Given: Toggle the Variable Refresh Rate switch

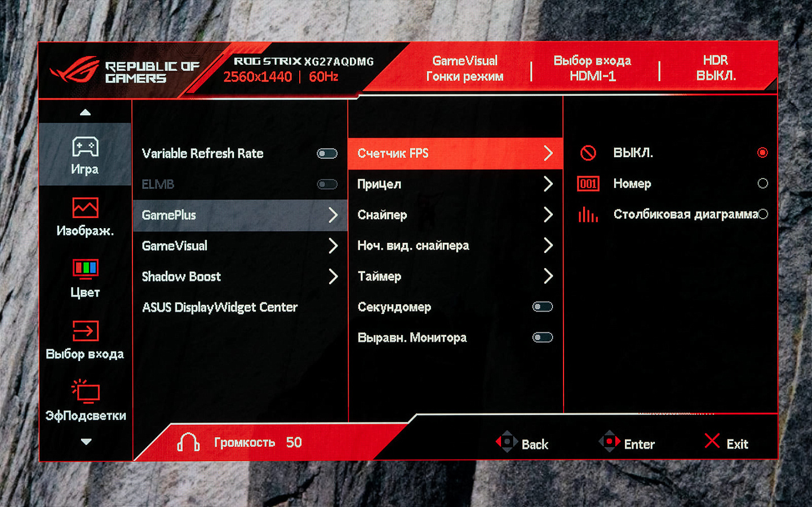Looking at the screenshot, I should [x=327, y=154].
